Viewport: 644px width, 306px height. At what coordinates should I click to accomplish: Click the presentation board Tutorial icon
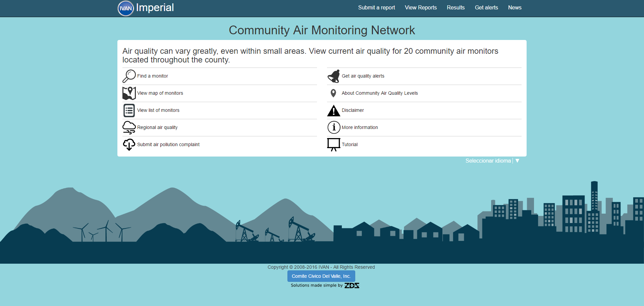click(x=334, y=144)
